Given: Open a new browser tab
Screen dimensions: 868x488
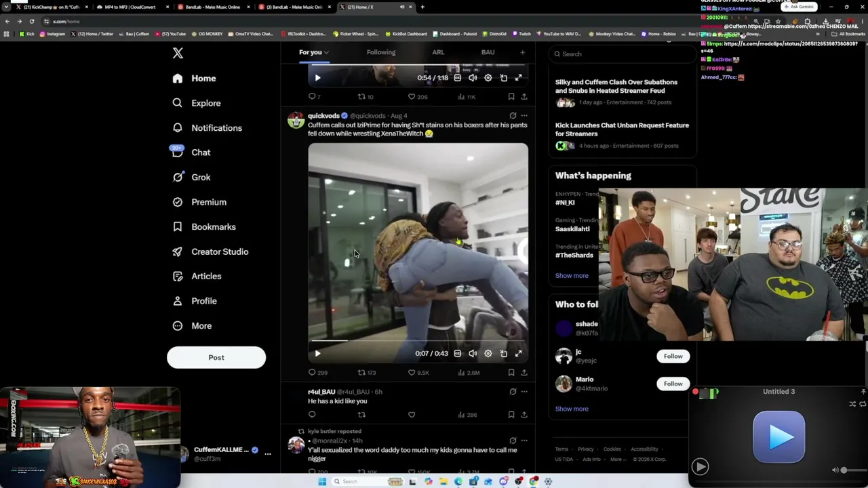Looking at the screenshot, I should (422, 7).
